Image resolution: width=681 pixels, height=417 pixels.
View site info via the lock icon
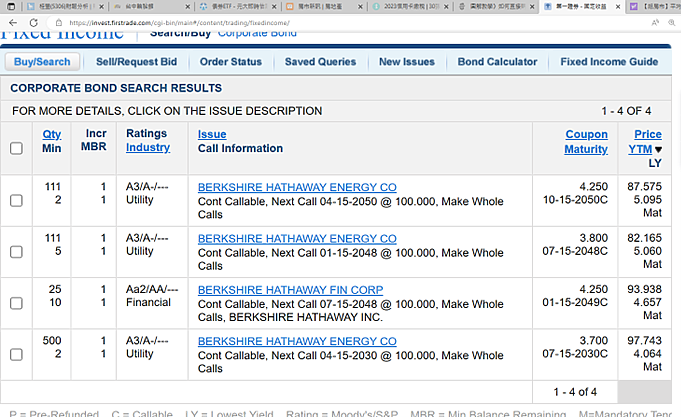[59, 23]
